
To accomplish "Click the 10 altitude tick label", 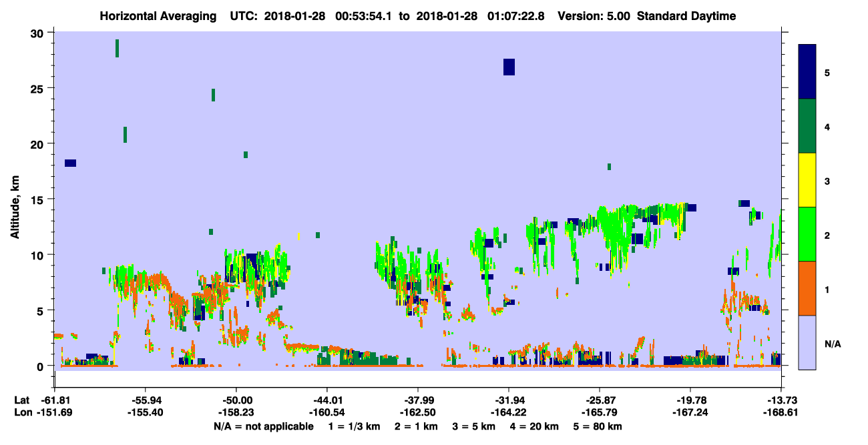I will [x=38, y=255].
